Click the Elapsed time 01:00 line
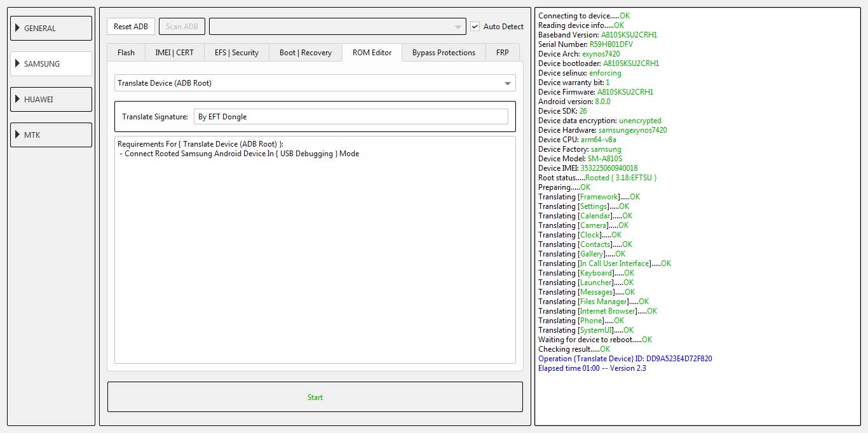This screenshot has width=868, height=433. [x=592, y=368]
